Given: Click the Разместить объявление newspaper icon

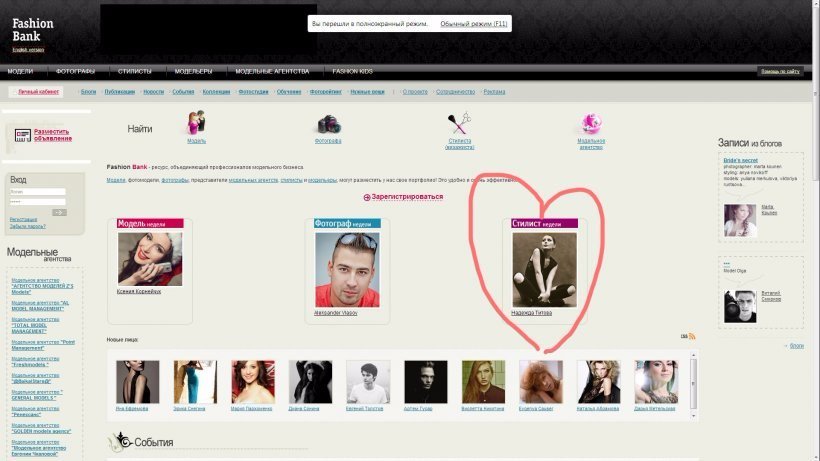Looking at the screenshot, I should [x=22, y=135].
